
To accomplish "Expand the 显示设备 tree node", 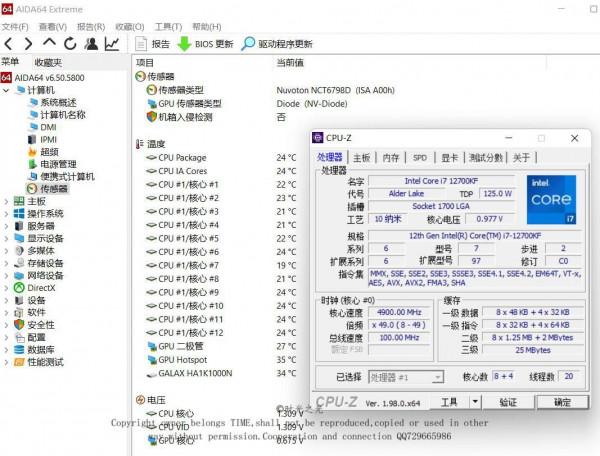I will 6,238.
